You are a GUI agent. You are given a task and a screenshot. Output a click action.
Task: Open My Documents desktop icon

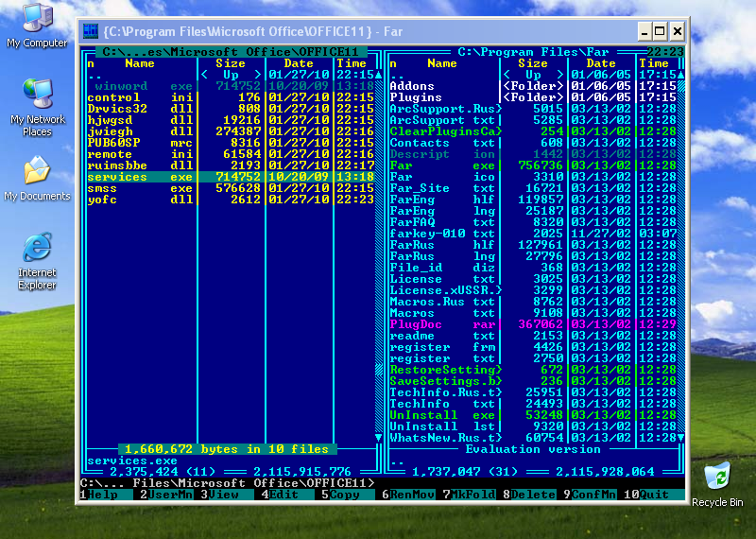(37, 179)
